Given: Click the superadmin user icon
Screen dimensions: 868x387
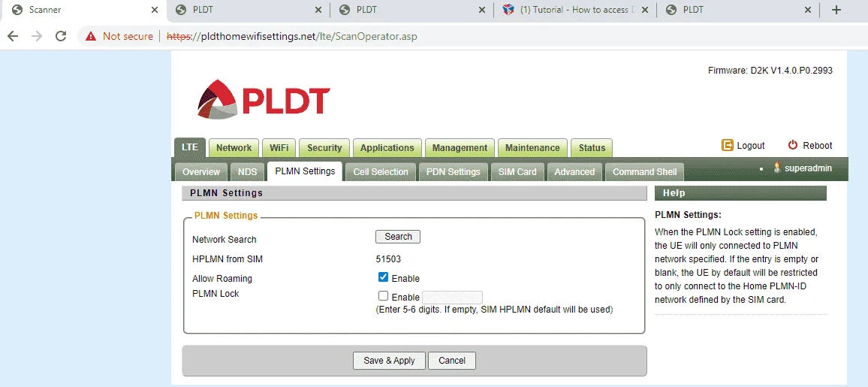Looking at the screenshot, I should pos(777,168).
